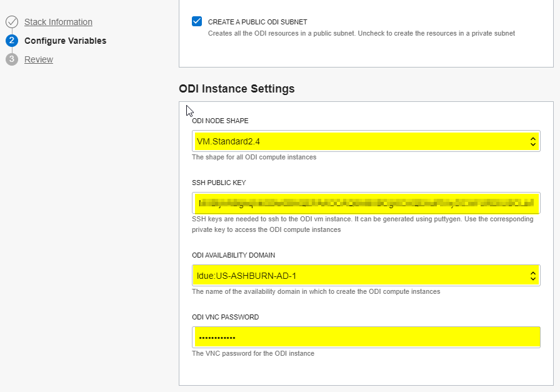
Task: Click the arrow on the VM.Standard2.4 selector
Action: pyautogui.click(x=532, y=141)
